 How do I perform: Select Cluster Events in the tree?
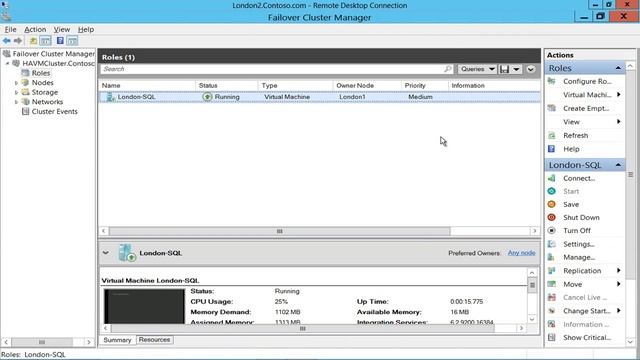(x=54, y=111)
